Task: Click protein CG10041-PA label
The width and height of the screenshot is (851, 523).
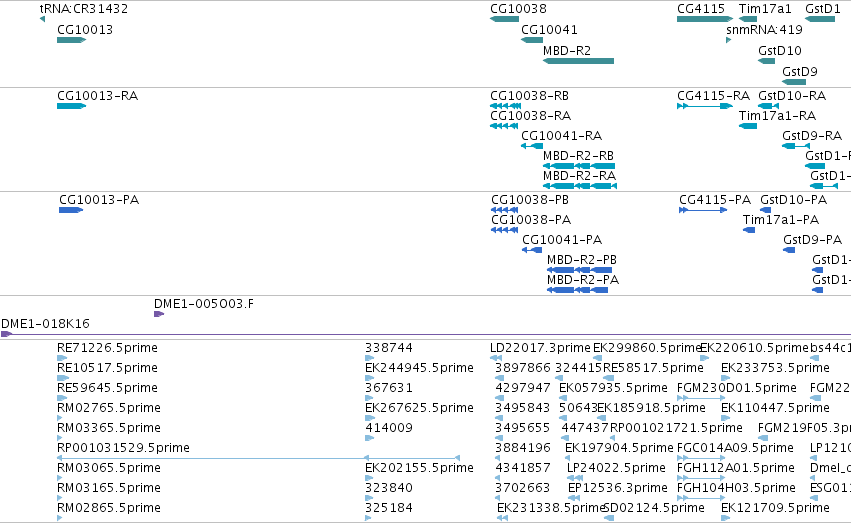Action: [x=562, y=240]
